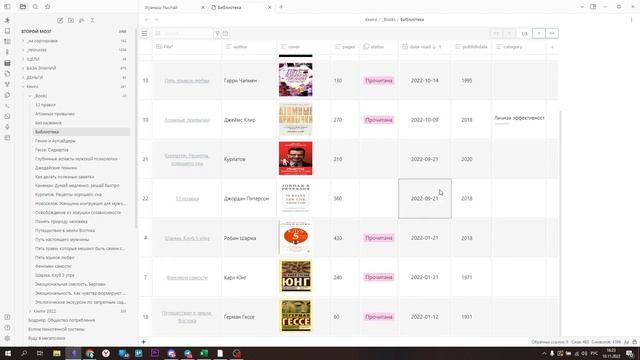The height and width of the screenshot is (360, 640).
Task: Navigate forward with the right arrow
Action: [157, 20]
